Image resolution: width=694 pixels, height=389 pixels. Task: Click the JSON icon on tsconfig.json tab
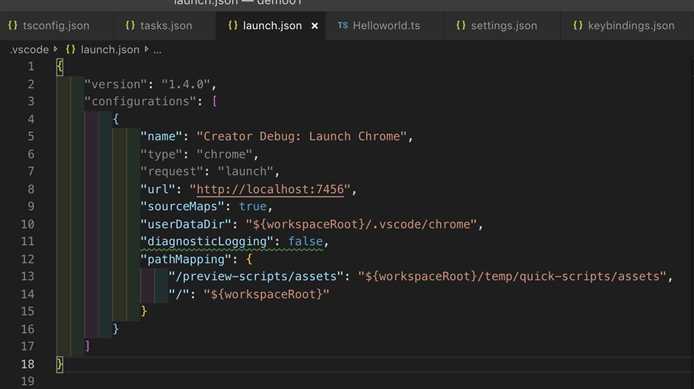(13, 26)
